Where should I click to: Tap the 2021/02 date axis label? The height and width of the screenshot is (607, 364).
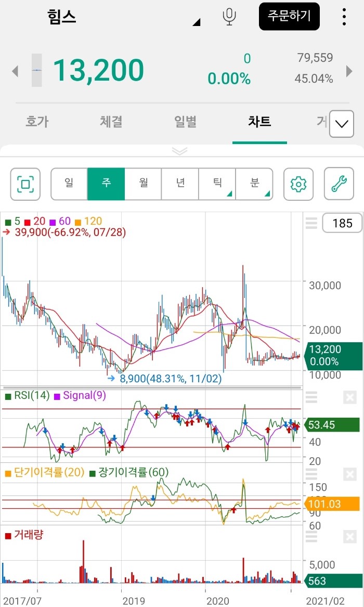[326, 600]
